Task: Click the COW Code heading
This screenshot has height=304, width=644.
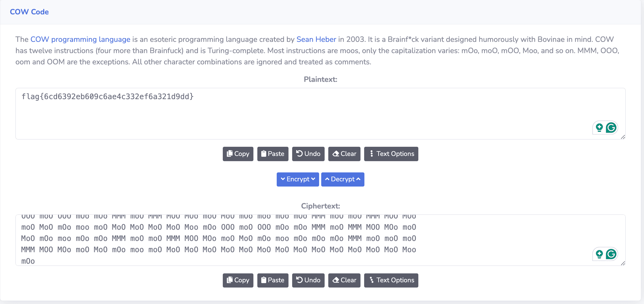Action: click(x=29, y=12)
